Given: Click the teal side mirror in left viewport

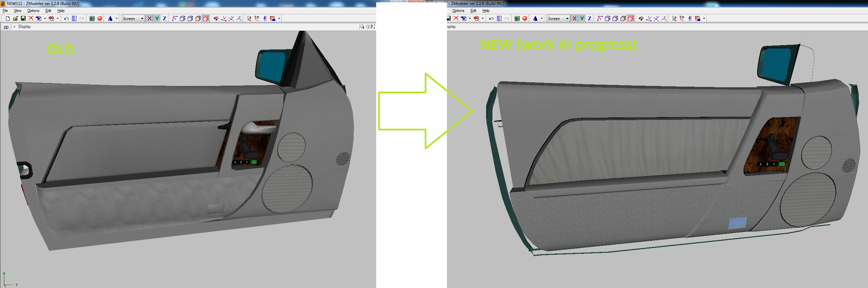Looking at the screenshot, I should coord(270,66).
